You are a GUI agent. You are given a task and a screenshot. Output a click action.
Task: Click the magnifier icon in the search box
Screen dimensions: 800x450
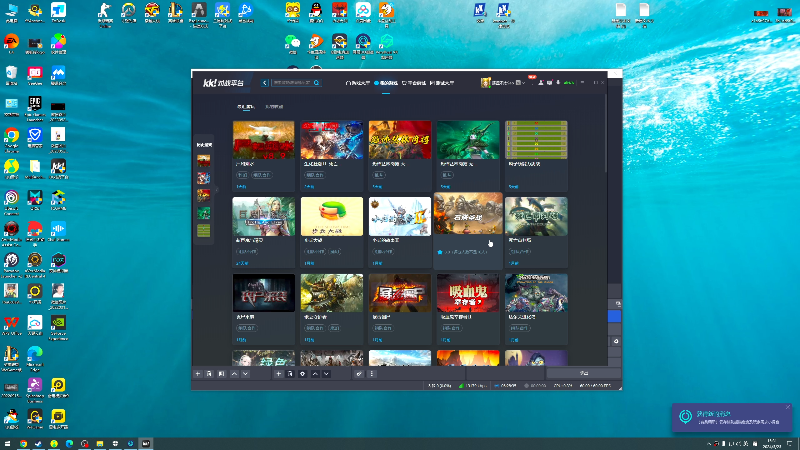[x=316, y=83]
